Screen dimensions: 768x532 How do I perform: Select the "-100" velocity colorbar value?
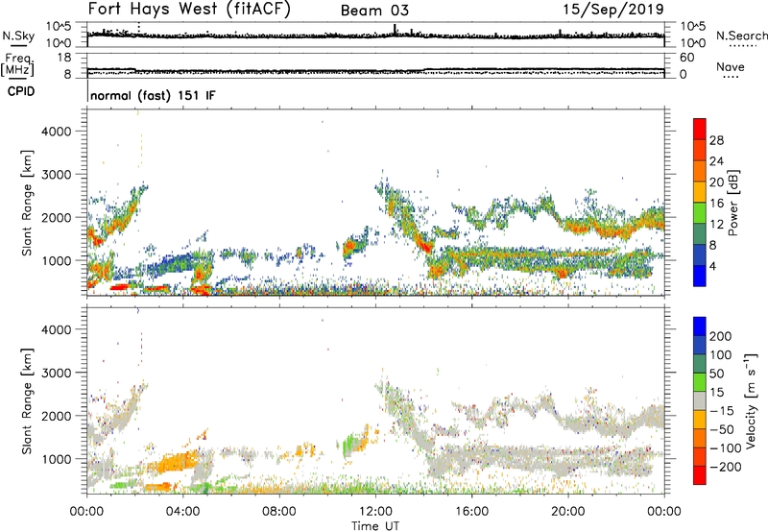tap(726, 448)
